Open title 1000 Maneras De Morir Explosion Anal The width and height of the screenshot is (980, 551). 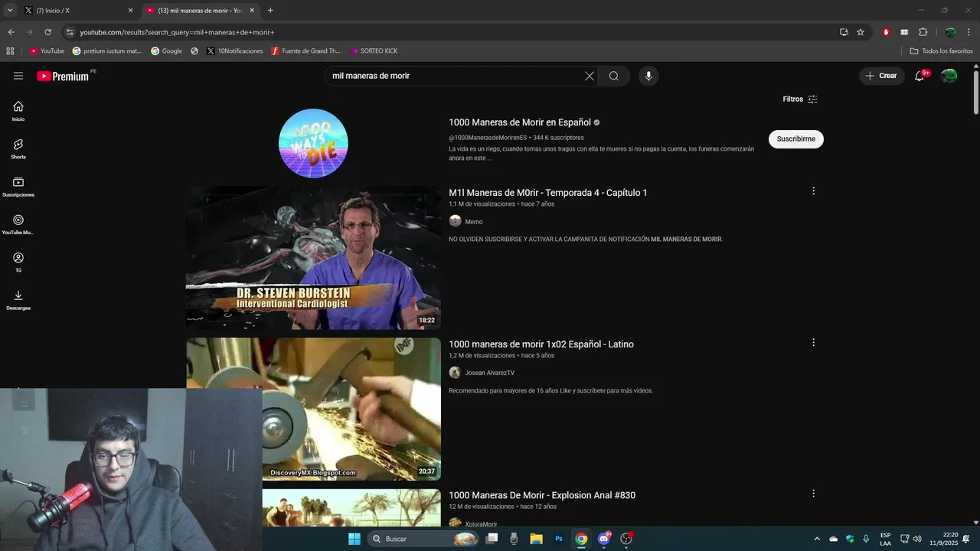click(542, 495)
